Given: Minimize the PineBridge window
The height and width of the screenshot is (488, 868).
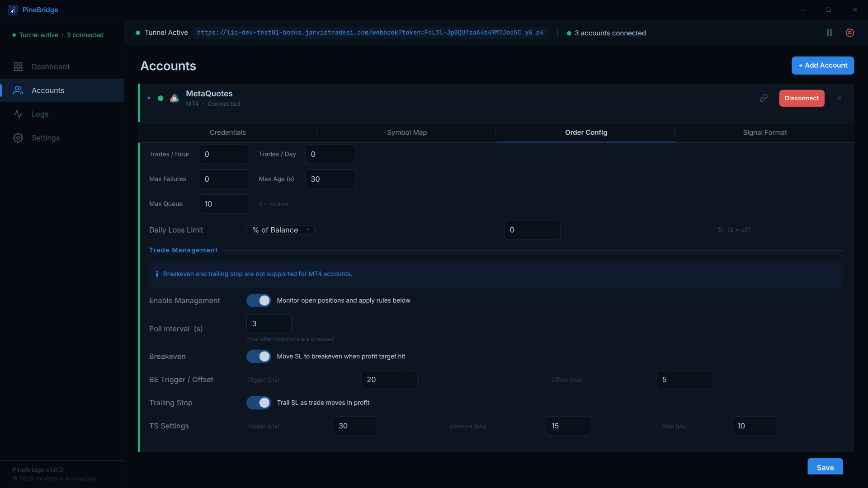Looking at the screenshot, I should (x=802, y=10).
